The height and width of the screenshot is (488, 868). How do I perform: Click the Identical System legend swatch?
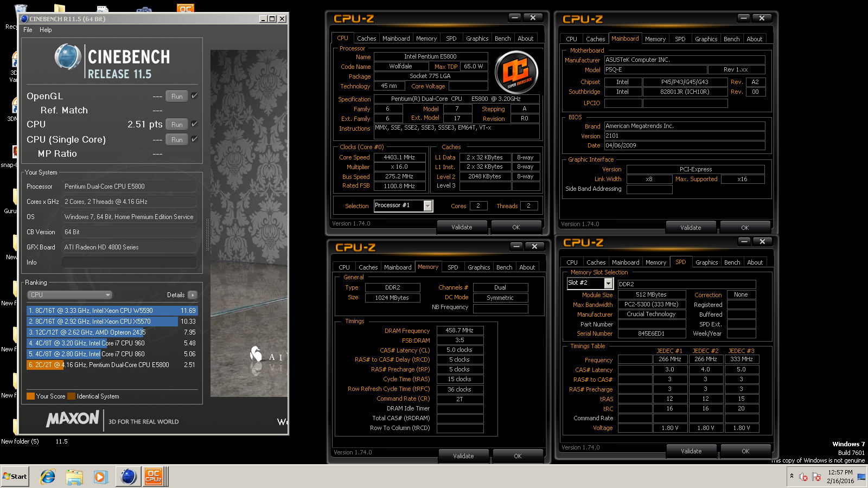[71, 396]
